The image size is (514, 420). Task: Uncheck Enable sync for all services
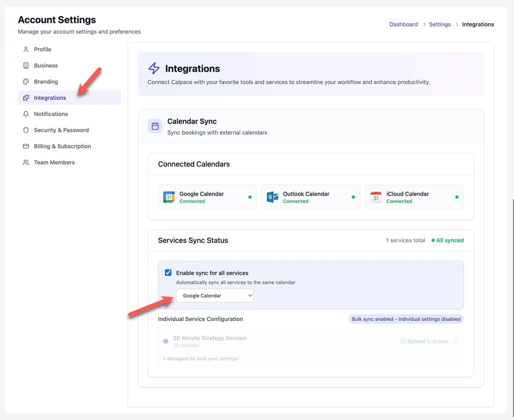(x=168, y=273)
